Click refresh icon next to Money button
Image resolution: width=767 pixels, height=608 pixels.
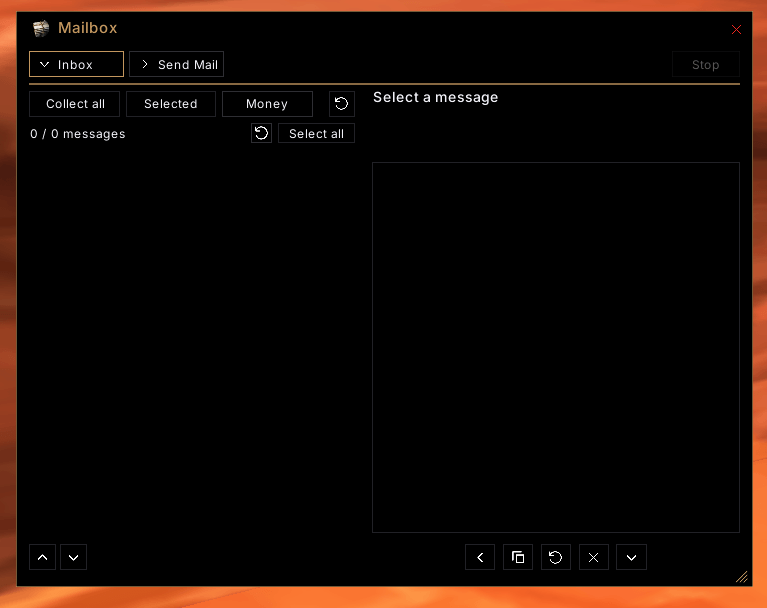point(341,104)
